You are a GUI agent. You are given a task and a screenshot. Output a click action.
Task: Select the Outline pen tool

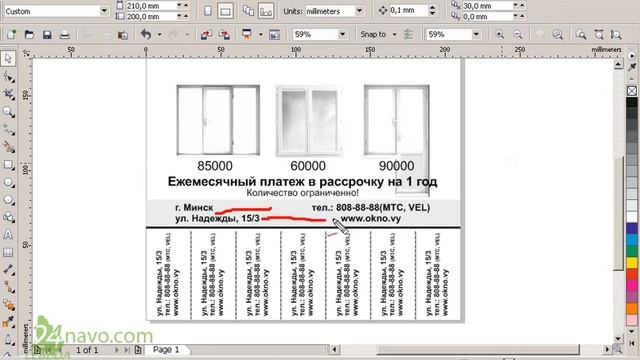click(x=8, y=340)
